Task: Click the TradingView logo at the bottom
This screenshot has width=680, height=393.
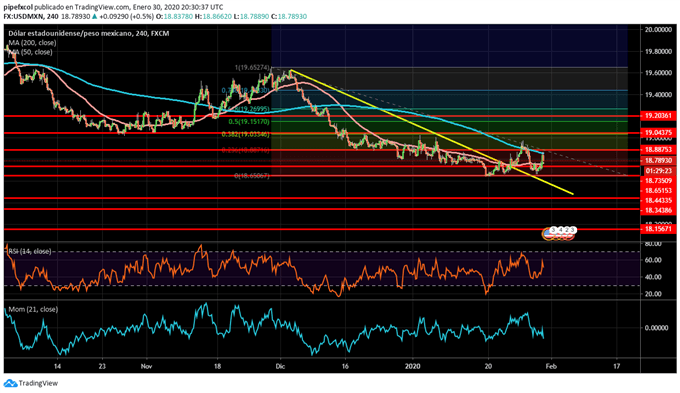Action: tap(31, 383)
